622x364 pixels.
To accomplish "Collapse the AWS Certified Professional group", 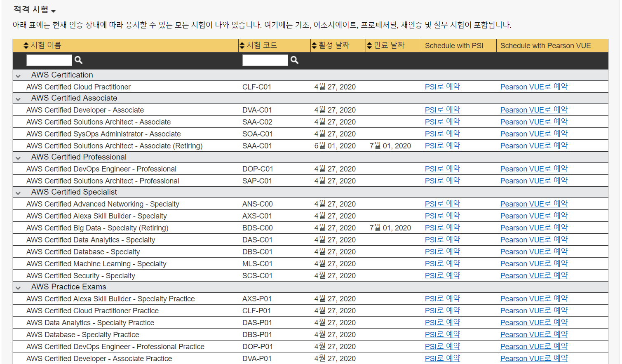I will click(x=18, y=158).
